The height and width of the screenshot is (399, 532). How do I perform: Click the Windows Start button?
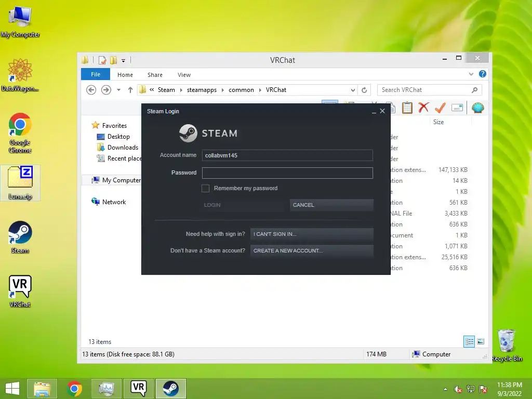point(12,389)
